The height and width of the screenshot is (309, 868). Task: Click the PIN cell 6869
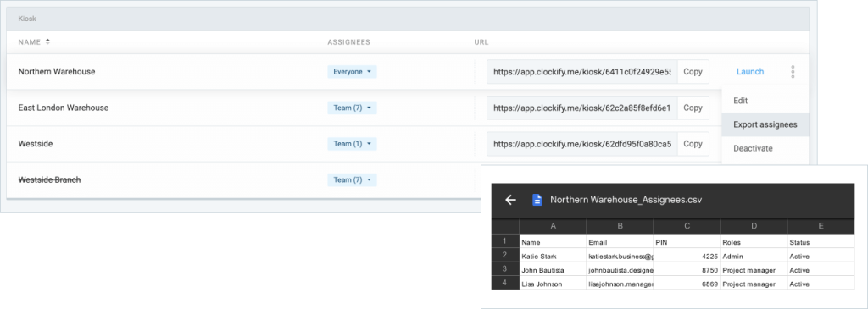687,284
